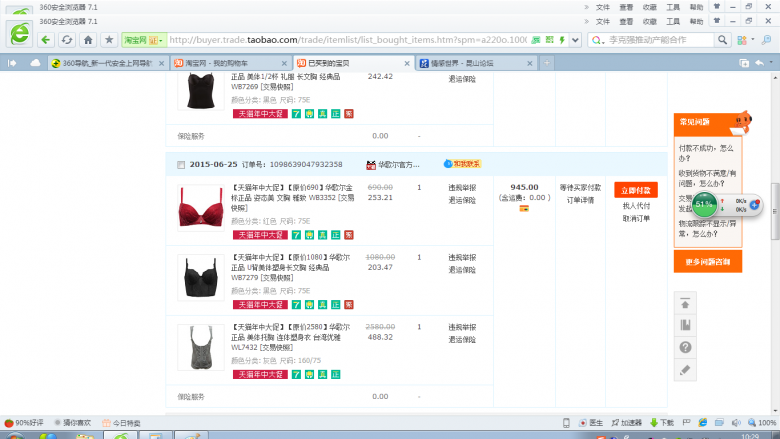Open FAQ 付款不成功,怎么办?
Viewport: 780px width, 439px height.
pos(706,153)
